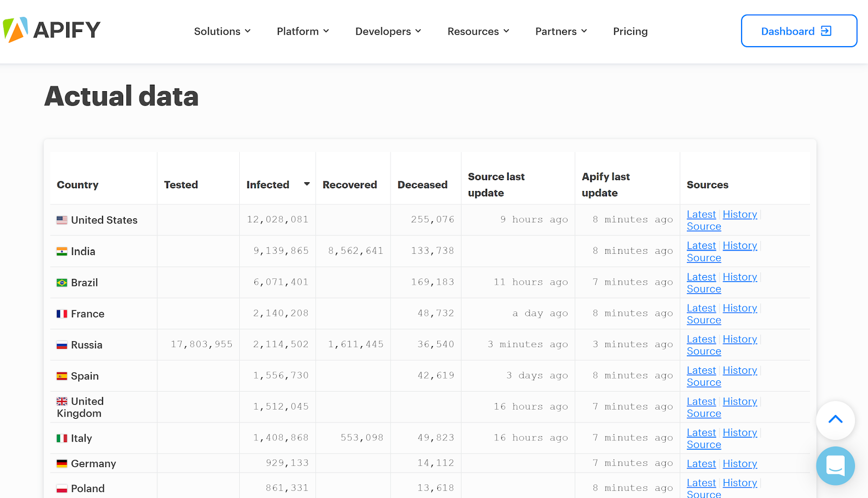The height and width of the screenshot is (498, 868).
Task: Click the Apify logo
Action: (52, 30)
